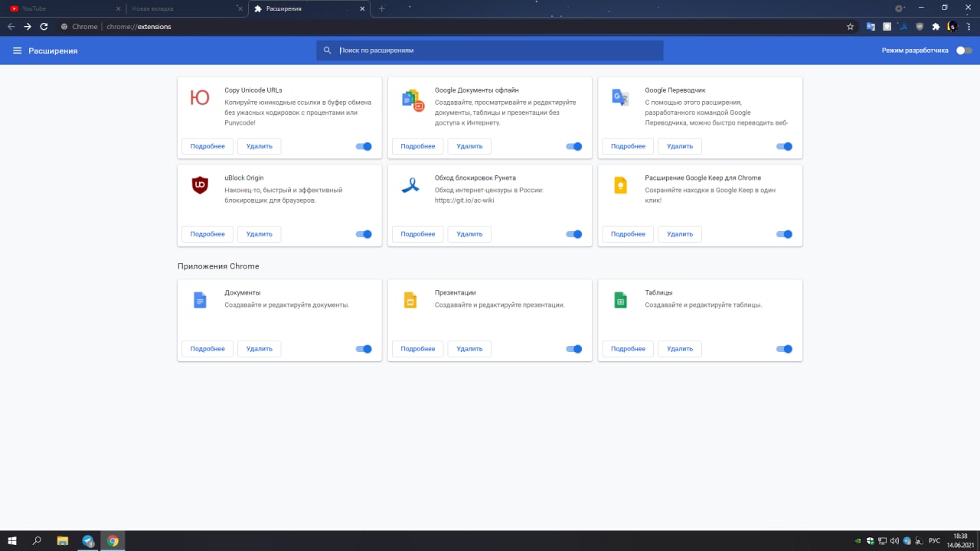980x551 pixels.
Task: Open the taskbar clock showing 18:38
Action: (x=961, y=541)
